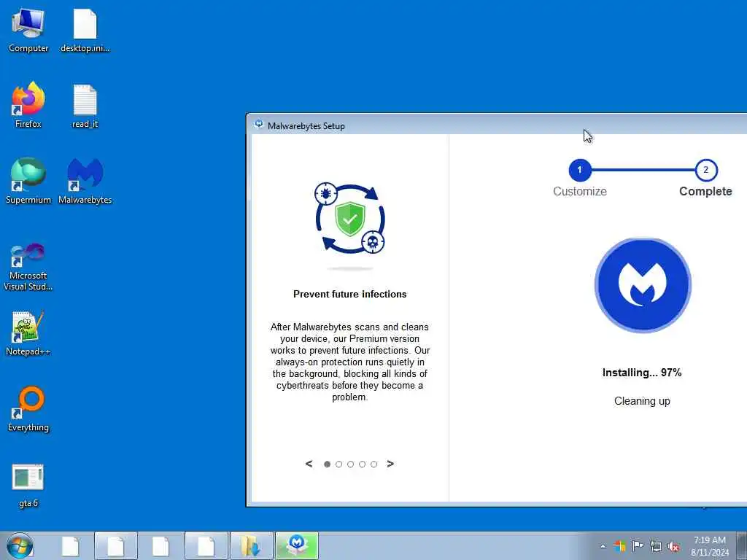Select the fifth carousel dot indicator

374,464
